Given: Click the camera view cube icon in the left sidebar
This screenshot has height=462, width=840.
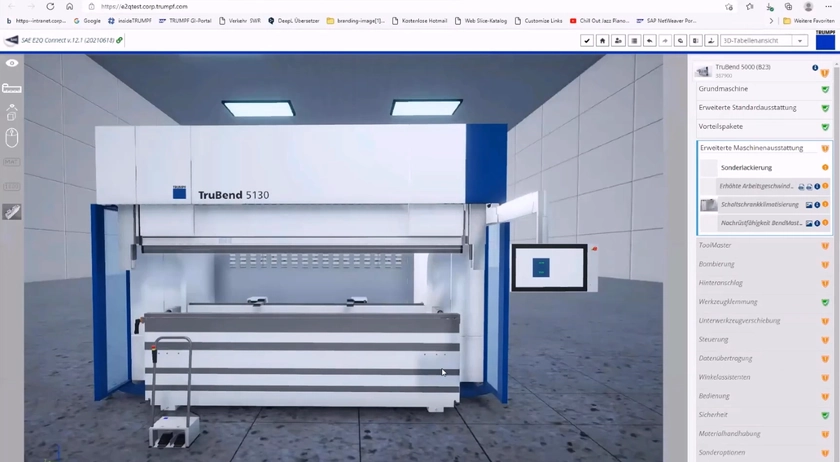Looking at the screenshot, I should point(12,112).
